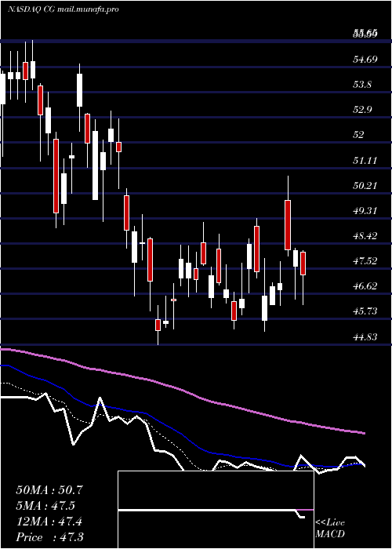Click the 44.83 price axis label
This screenshot has width=392, height=549.
(x=365, y=336)
